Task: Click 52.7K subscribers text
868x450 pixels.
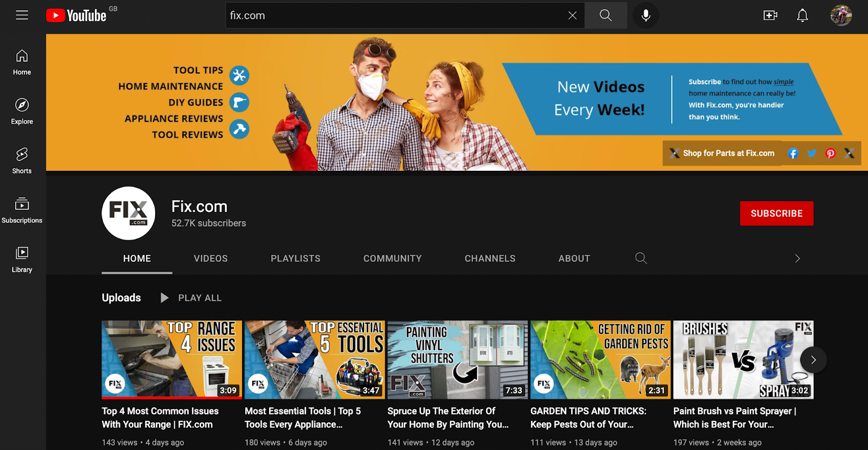Action: pyautogui.click(x=209, y=223)
